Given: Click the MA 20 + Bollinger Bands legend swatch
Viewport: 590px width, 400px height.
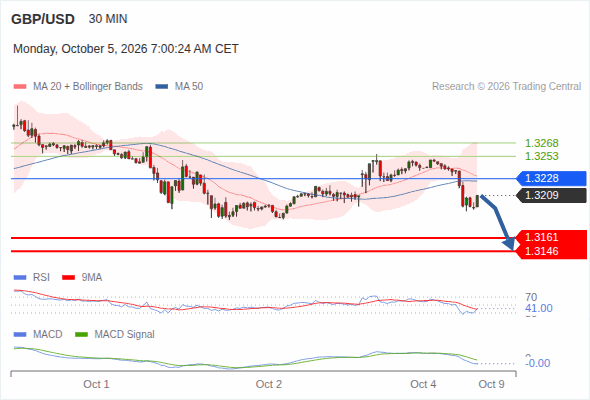Looking at the screenshot, I should pyautogui.click(x=20, y=87).
